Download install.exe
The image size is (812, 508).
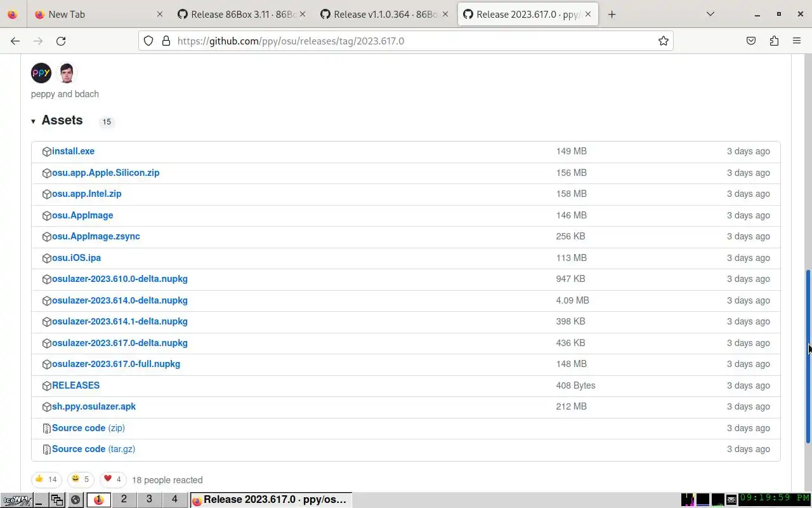(73, 151)
